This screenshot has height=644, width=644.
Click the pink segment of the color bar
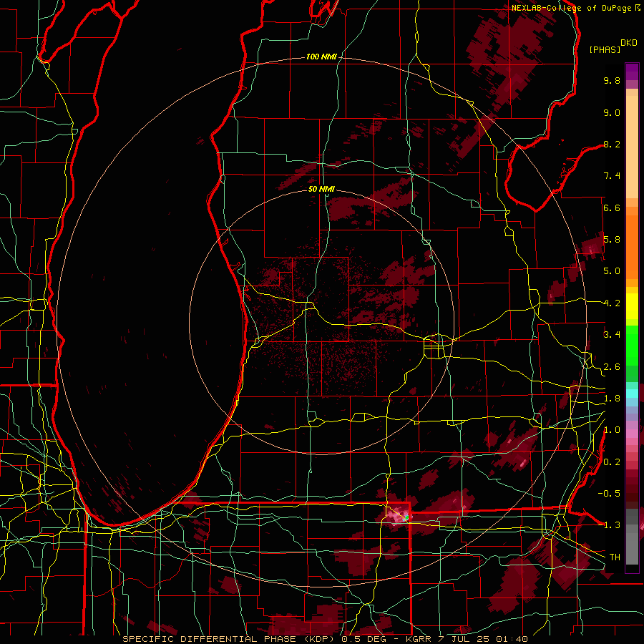tap(632, 434)
